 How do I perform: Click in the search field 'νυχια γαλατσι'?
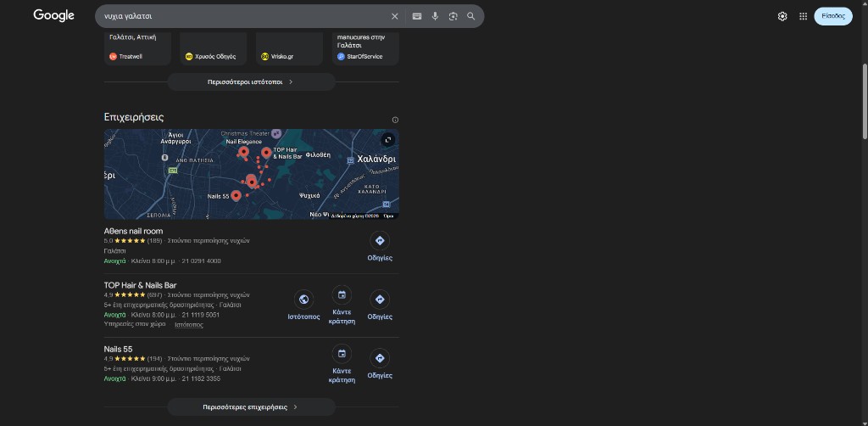coord(243,16)
